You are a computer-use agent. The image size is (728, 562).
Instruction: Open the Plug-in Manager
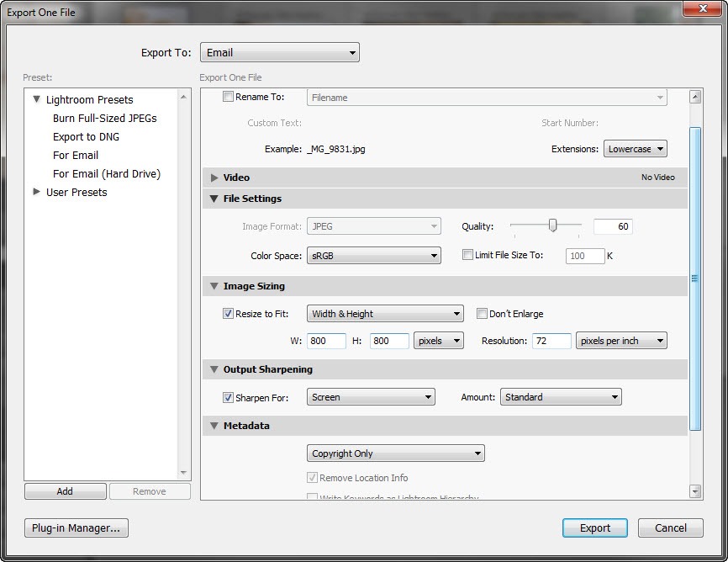[x=76, y=528]
